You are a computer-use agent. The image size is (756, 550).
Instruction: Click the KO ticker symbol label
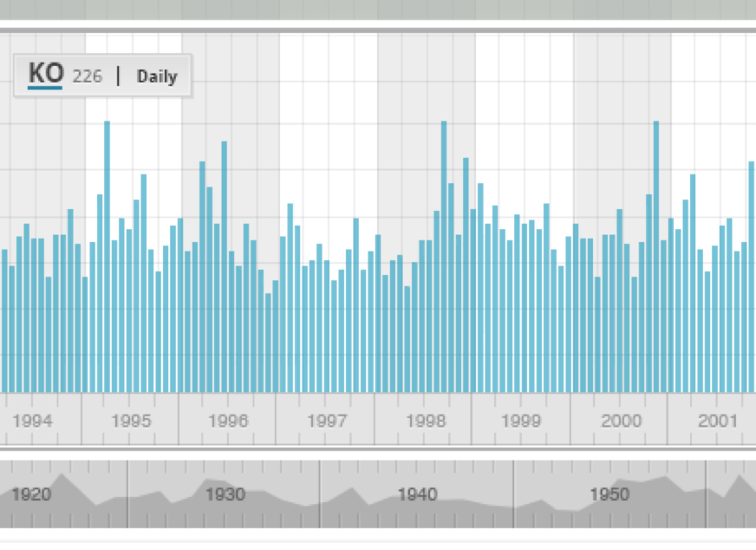tap(45, 73)
